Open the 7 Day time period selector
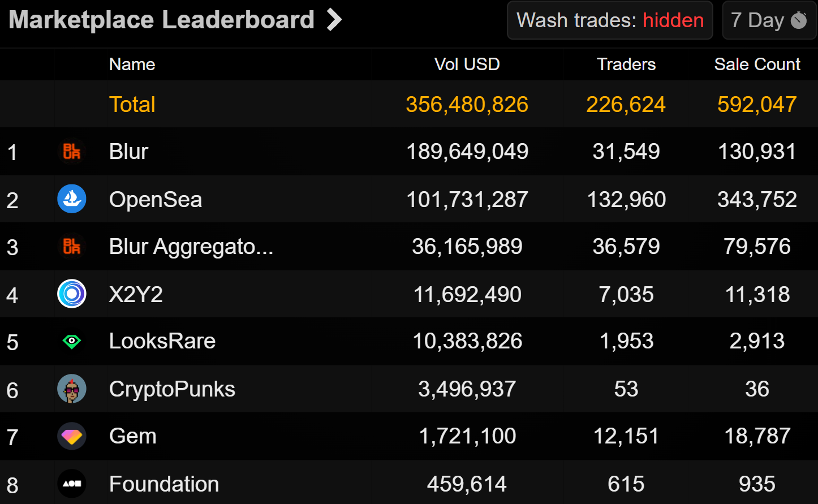Image resolution: width=818 pixels, height=504 pixels. [x=768, y=20]
